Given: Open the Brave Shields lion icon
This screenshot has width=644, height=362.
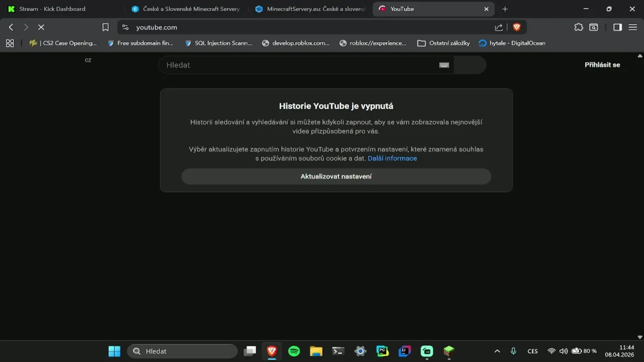Looking at the screenshot, I should (517, 27).
